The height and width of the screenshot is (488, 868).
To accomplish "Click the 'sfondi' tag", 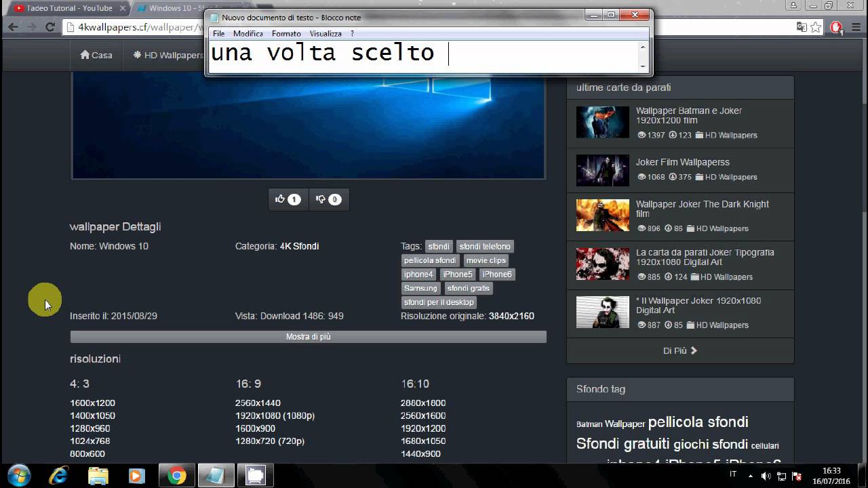I will pos(439,247).
